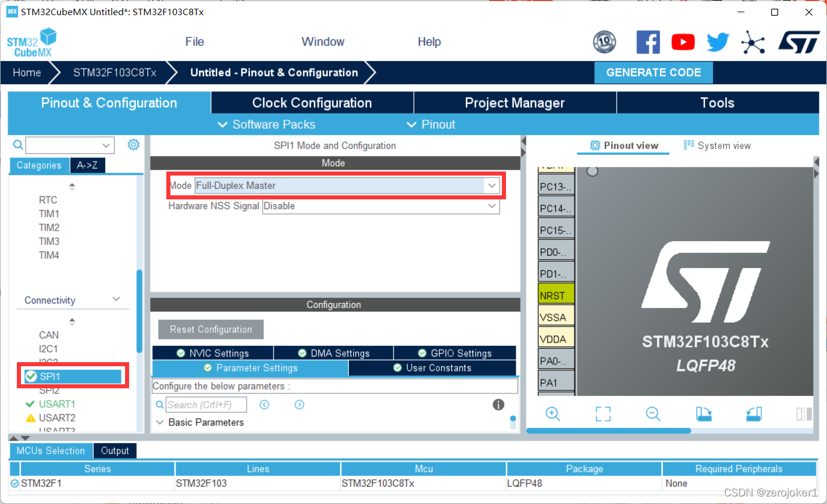Screen dimensions: 827x504
Task: Click the ST logo in the top right
Action: pos(799,42)
